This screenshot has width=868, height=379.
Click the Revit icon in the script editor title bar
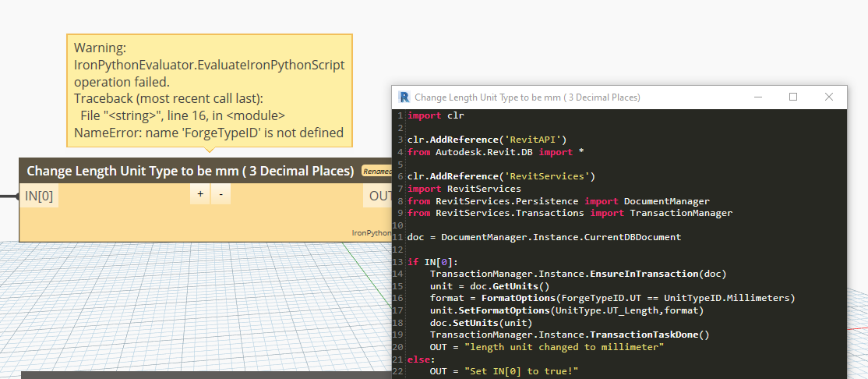[x=404, y=97]
